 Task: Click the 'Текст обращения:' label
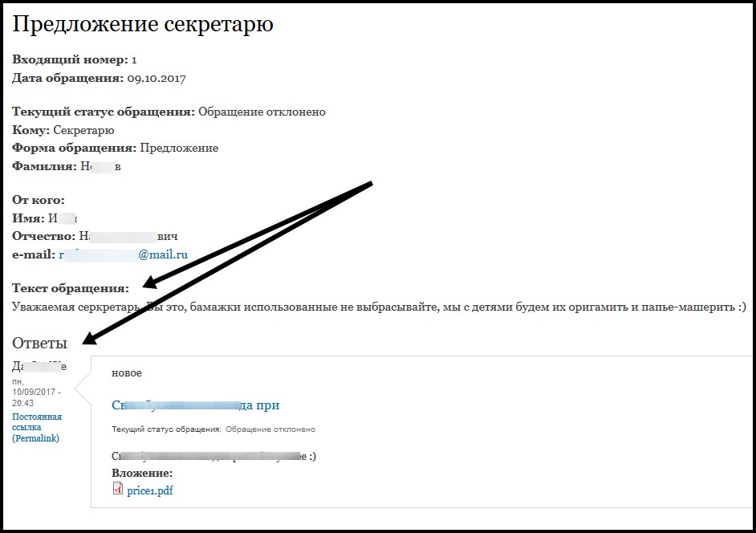[71, 287]
